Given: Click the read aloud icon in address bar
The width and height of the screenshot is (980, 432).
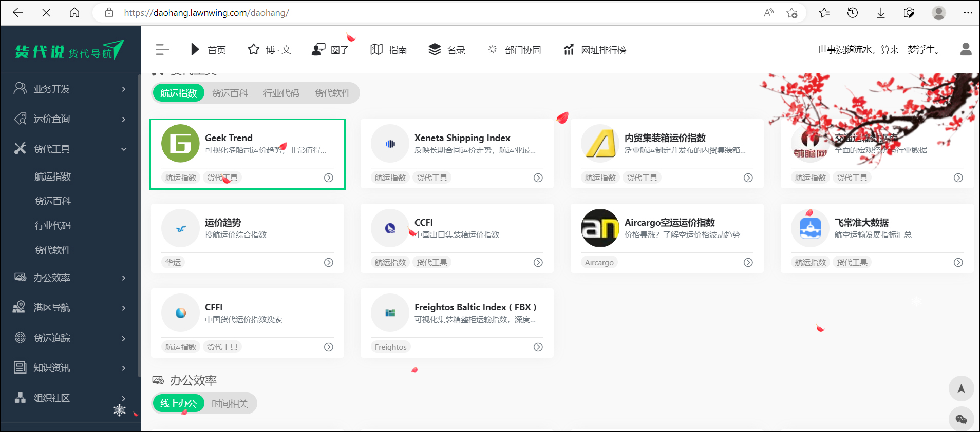Looking at the screenshot, I should pyautogui.click(x=769, y=13).
